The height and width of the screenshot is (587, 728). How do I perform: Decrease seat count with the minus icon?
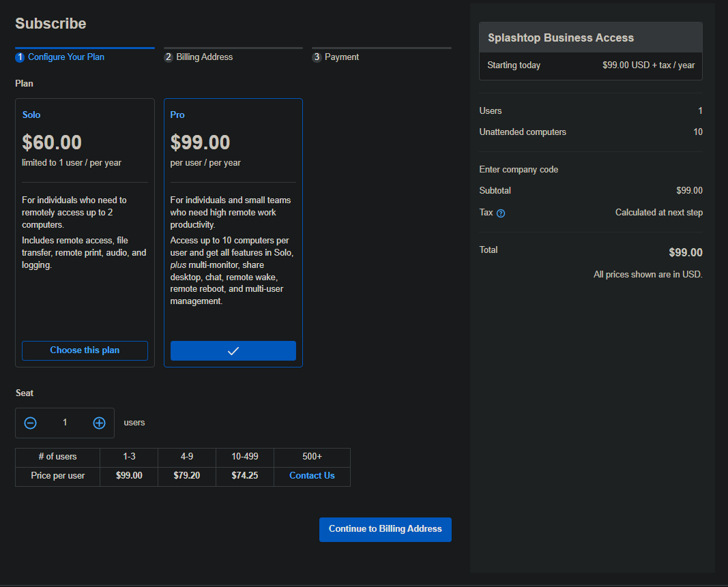(x=30, y=423)
